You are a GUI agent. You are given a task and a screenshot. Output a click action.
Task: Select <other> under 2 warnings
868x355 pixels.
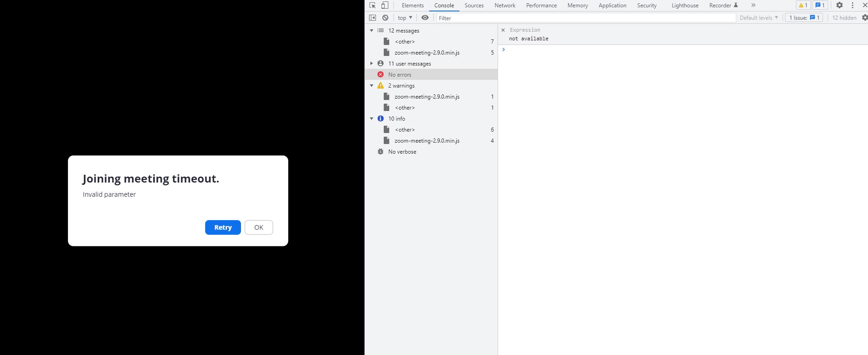pyautogui.click(x=431, y=108)
